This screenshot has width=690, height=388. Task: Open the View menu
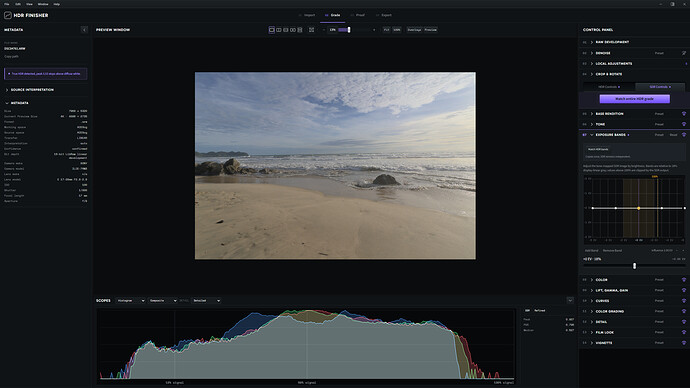tap(29, 4)
